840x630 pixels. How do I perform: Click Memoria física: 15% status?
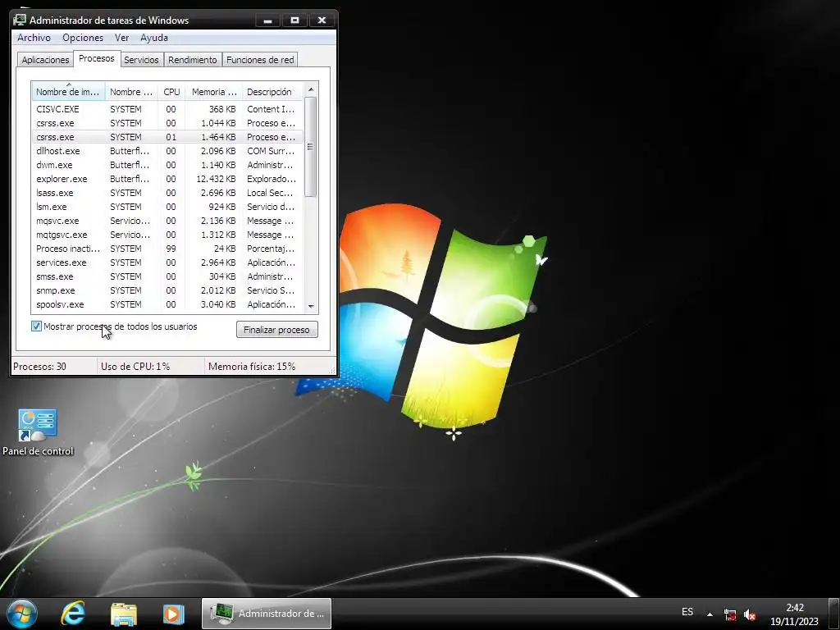point(252,367)
